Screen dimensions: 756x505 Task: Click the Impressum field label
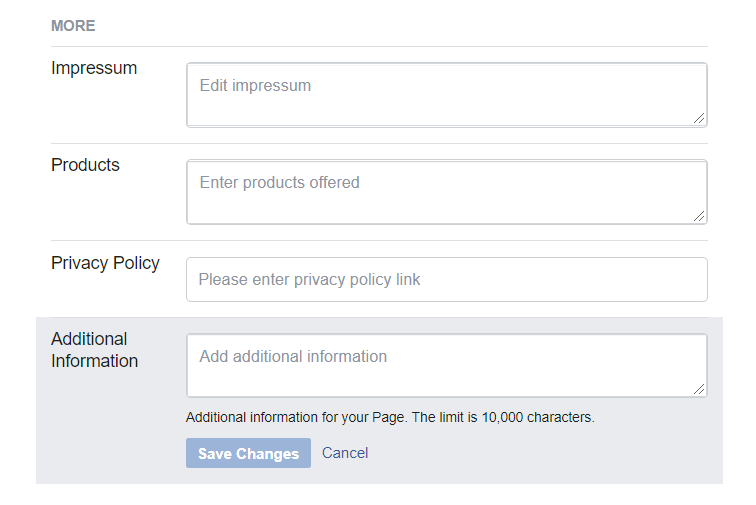pyautogui.click(x=94, y=68)
